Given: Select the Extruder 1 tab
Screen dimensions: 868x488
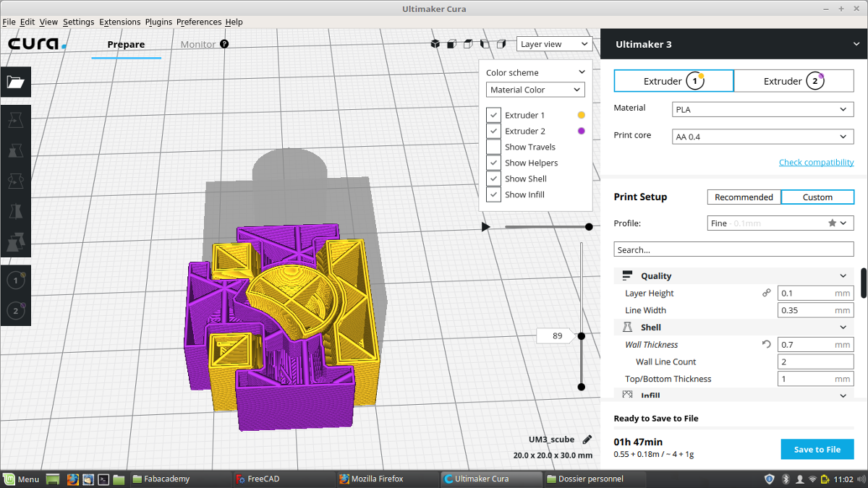Looking at the screenshot, I should pos(673,81).
